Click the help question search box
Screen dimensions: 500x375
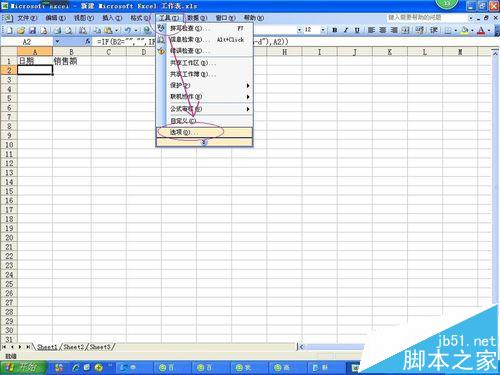click(x=427, y=17)
